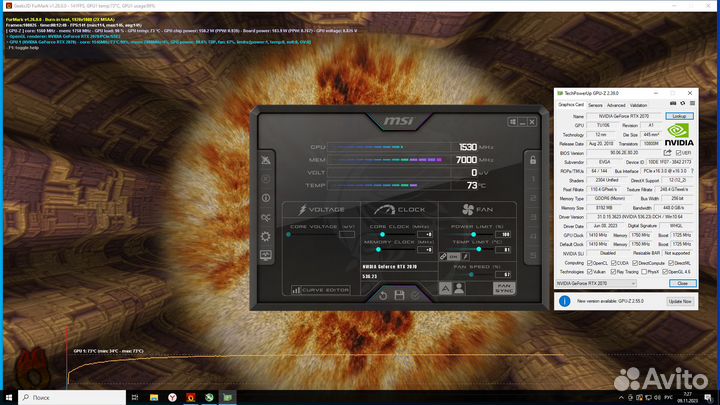720x405 pixels.
Task: Click the Power Limit slider handle
Action: point(473,234)
